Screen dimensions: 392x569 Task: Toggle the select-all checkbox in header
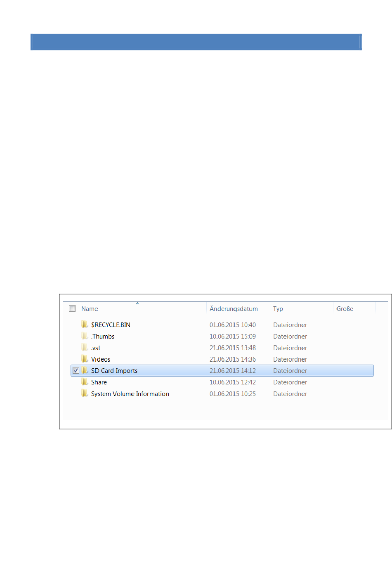point(72,308)
